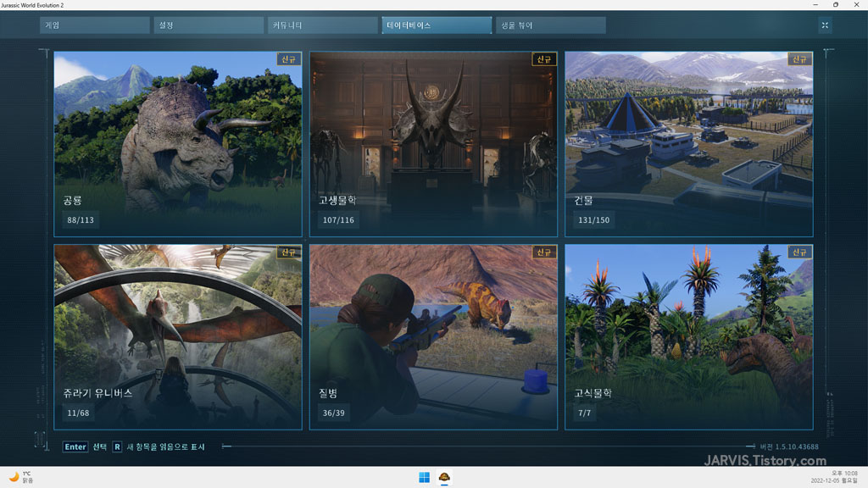The image size is (868, 488).
Task: Open the 공룡 database card
Action: click(x=178, y=144)
